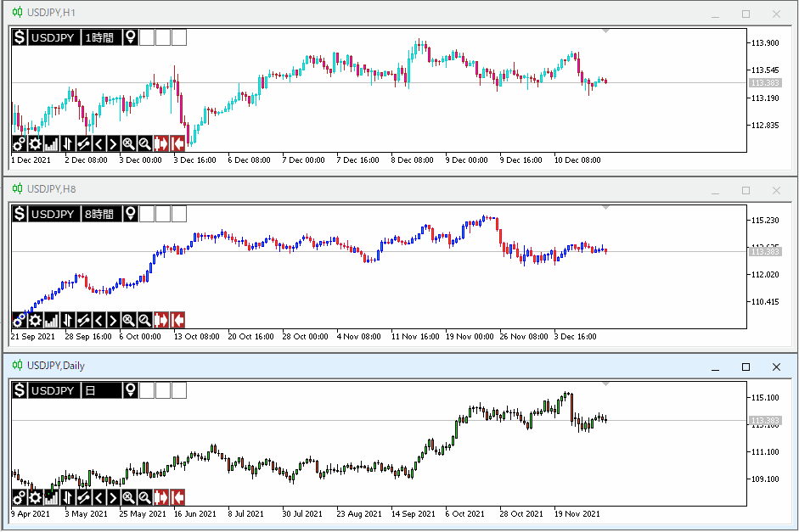Click the up-down arrows icon in H1 chart
Viewport: 799px width, 532px height.
67,144
